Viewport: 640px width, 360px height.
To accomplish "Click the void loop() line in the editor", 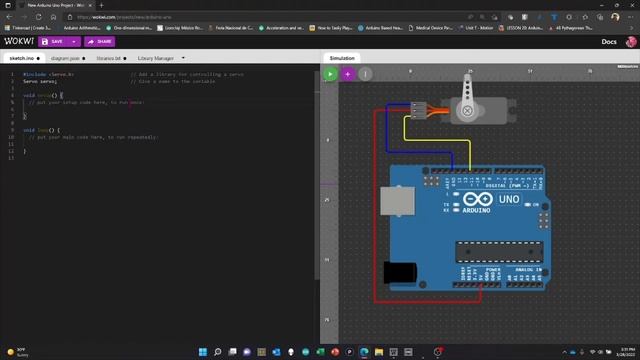I will pyautogui.click(x=42, y=130).
